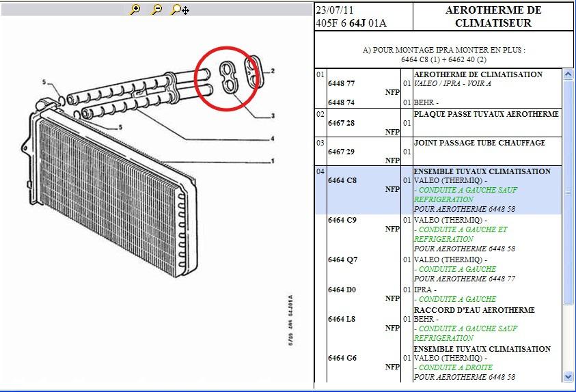Image resolution: width=576 pixels, height=392 pixels.
Task: Select part number 6464 C9
Action: coord(341,221)
